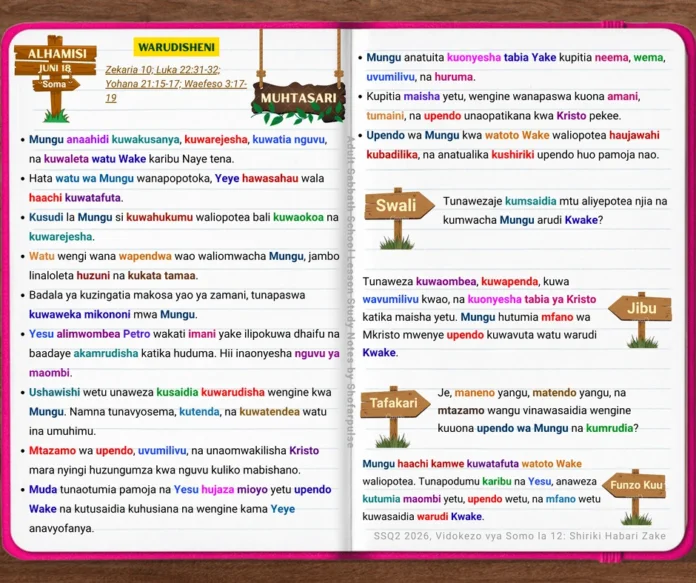Click the word 'kuwaombea' in the Jibu answer
Viewport: 696px width, 583px height.
pos(446,282)
